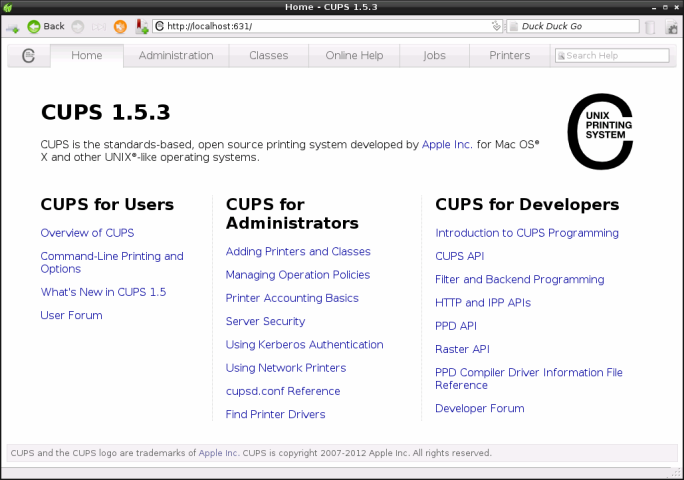Image resolution: width=684 pixels, height=480 pixels.
Task: Focus the localhost:631 address field
Action: [327, 26]
